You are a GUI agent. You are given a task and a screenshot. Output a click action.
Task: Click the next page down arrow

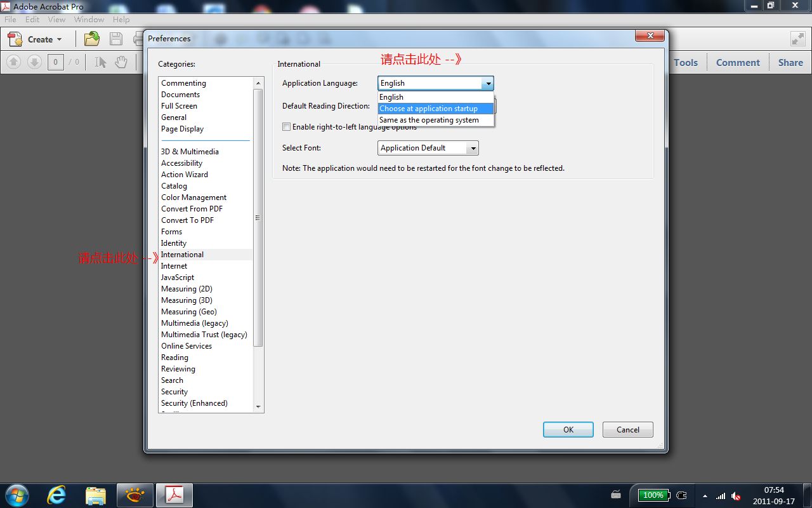pyautogui.click(x=34, y=62)
